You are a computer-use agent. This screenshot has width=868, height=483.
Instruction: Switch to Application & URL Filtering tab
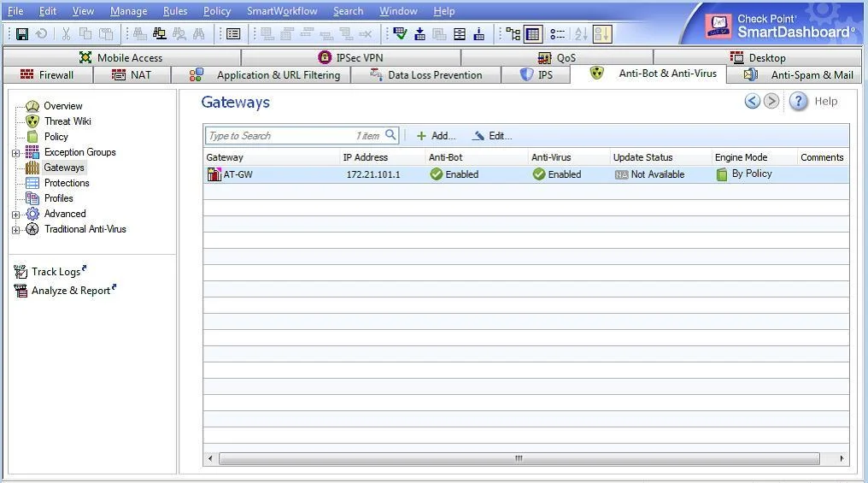tap(261, 74)
